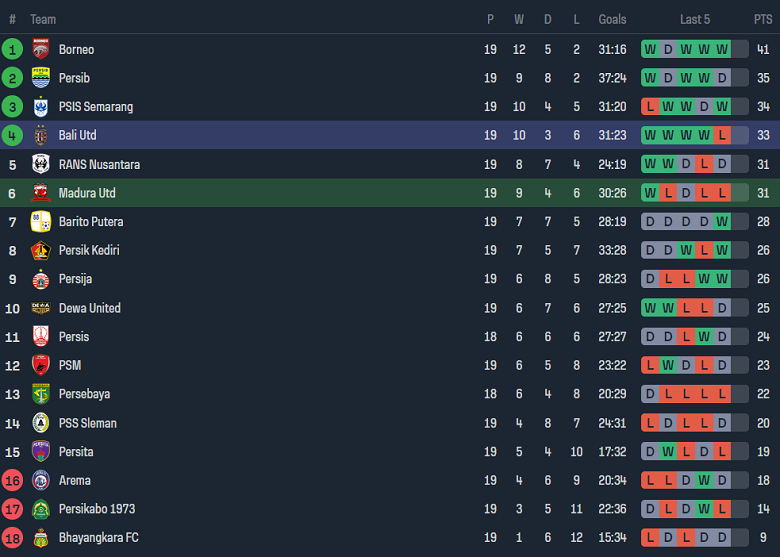Click the Bhayangkara FC crest icon
The width and height of the screenshot is (780, 557).
41,538
